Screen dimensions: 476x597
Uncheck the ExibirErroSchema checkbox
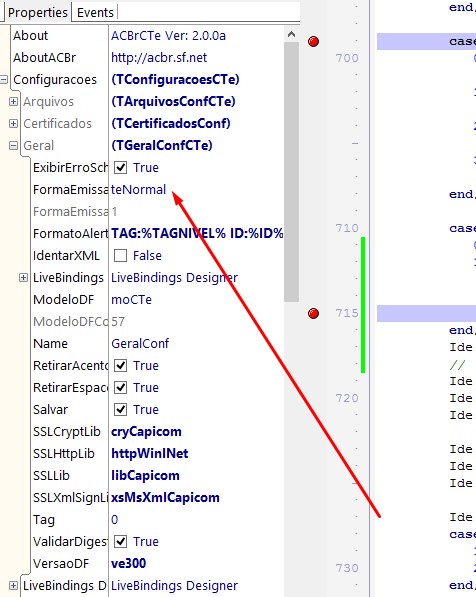[x=121, y=168]
